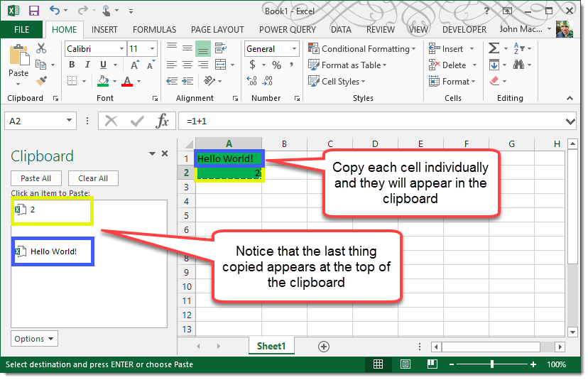588x380 pixels.
Task: Toggle center text horizontally
Action: [x=187, y=65]
